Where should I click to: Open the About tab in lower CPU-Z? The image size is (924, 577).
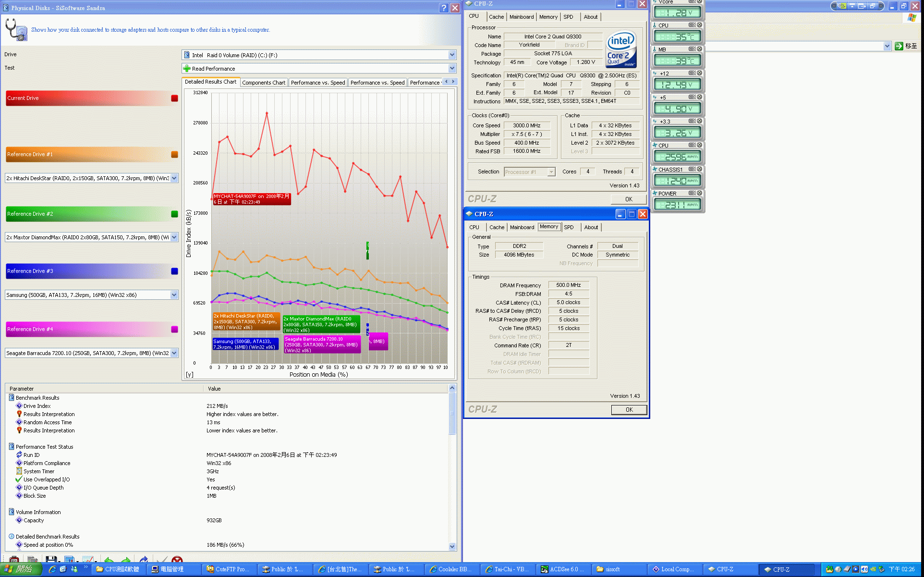pyautogui.click(x=591, y=227)
